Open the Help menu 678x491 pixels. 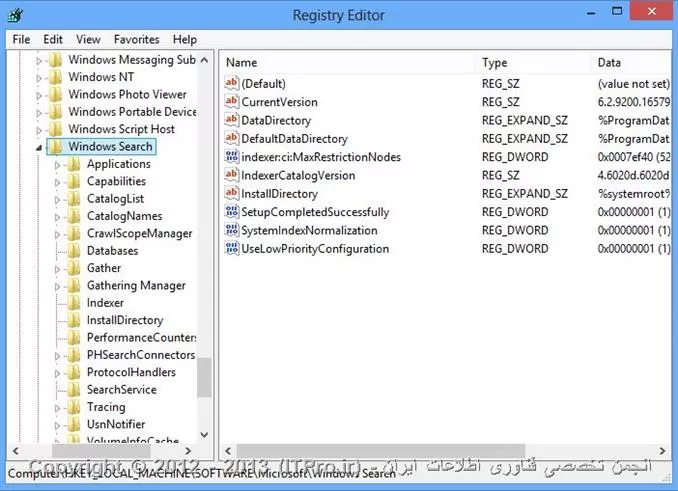coord(185,40)
